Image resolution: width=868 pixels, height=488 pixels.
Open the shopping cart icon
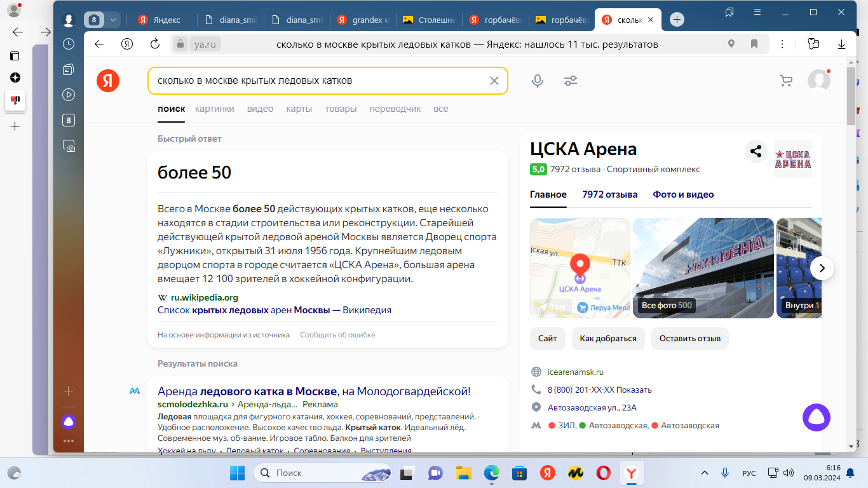click(786, 81)
